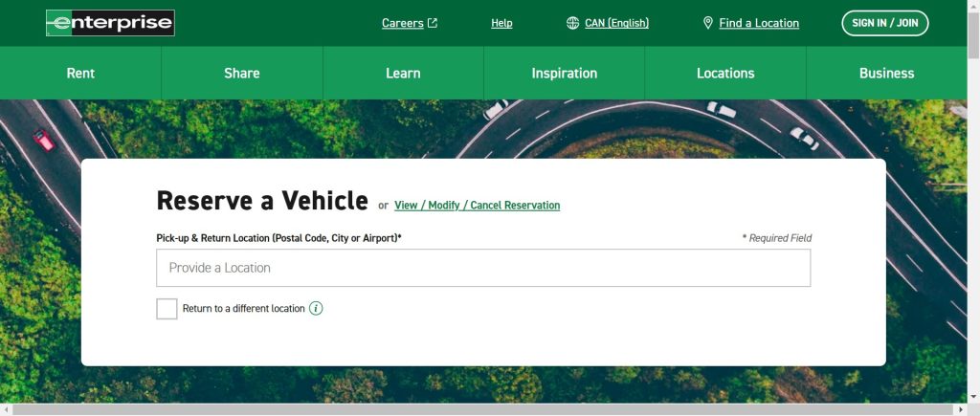This screenshot has width=980, height=416.
Task: Enable Return to a different location checkbox
Action: 167,309
